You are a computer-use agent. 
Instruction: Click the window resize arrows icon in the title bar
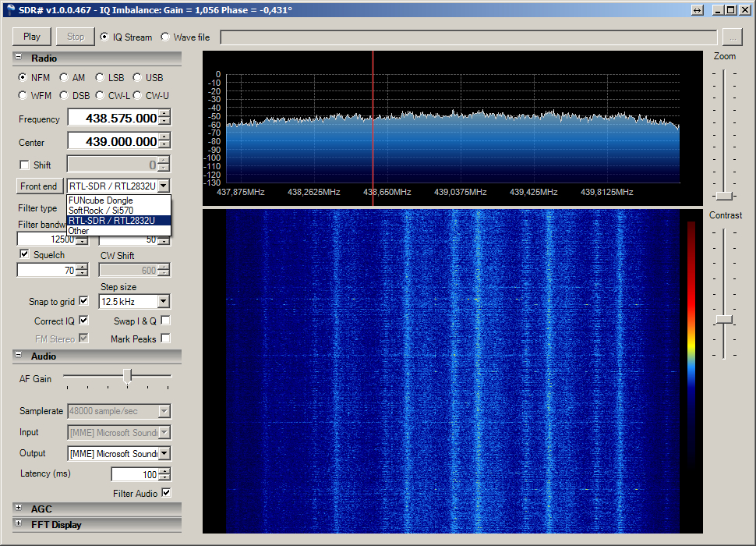pos(698,10)
